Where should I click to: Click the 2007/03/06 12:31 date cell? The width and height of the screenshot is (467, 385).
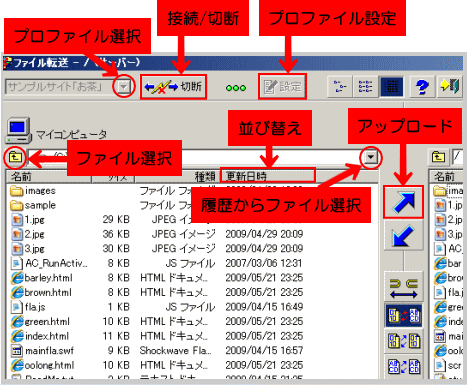tap(264, 263)
